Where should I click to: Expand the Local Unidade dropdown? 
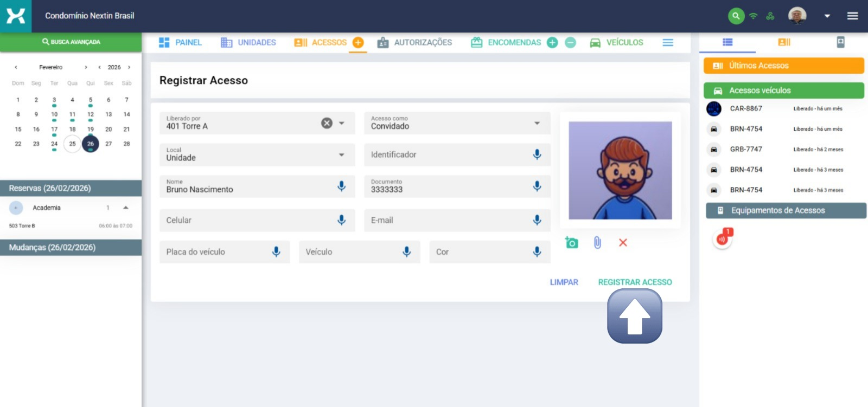pos(341,154)
